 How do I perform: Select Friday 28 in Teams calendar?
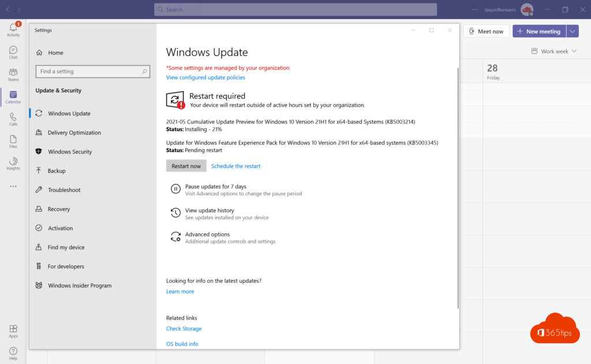pyautogui.click(x=493, y=71)
